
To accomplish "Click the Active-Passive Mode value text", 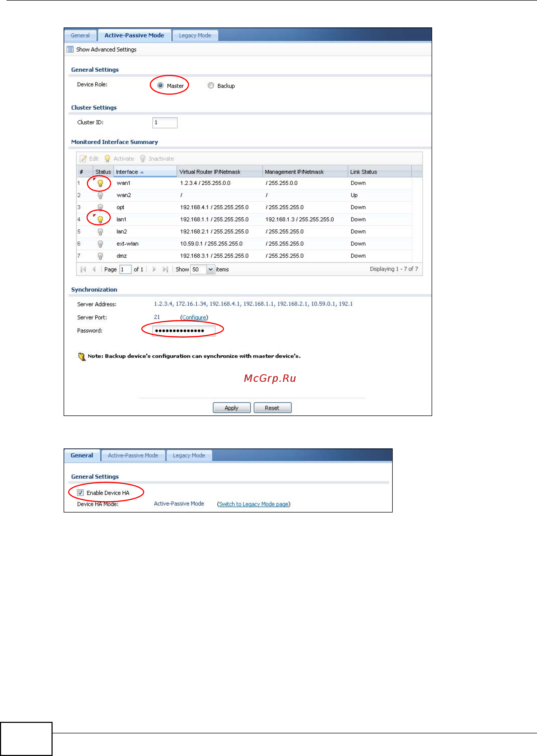I will pos(179,504).
